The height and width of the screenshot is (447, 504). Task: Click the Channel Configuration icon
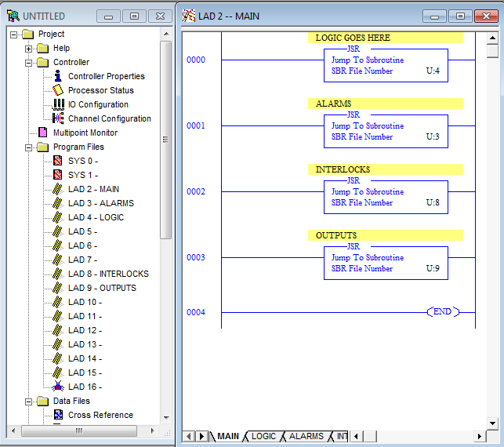point(58,118)
